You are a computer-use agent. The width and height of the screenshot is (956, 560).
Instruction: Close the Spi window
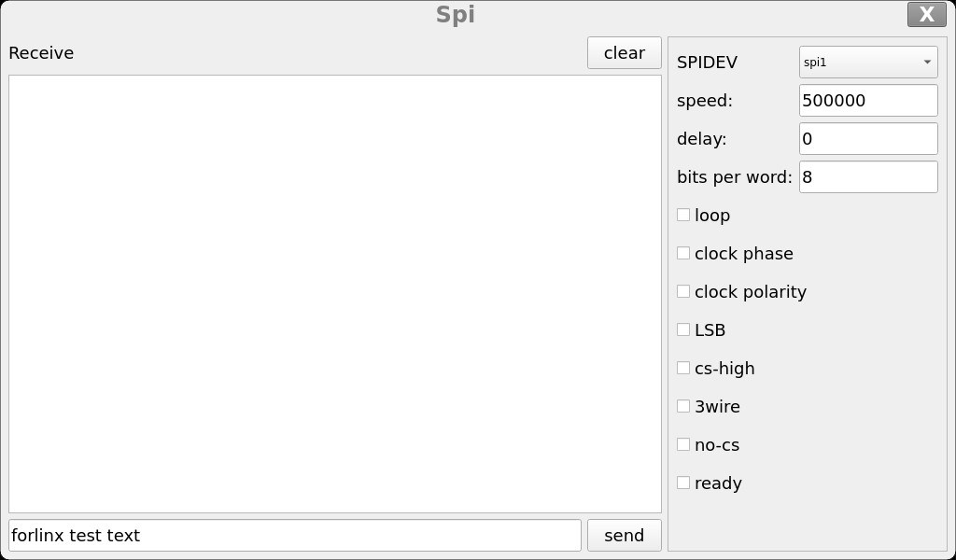(x=926, y=14)
